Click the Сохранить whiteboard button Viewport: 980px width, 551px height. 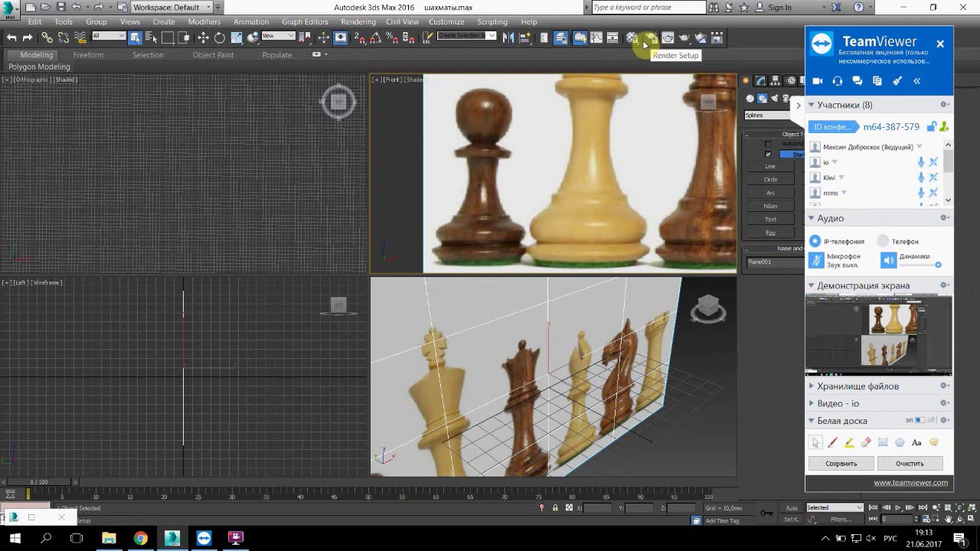pyautogui.click(x=841, y=463)
